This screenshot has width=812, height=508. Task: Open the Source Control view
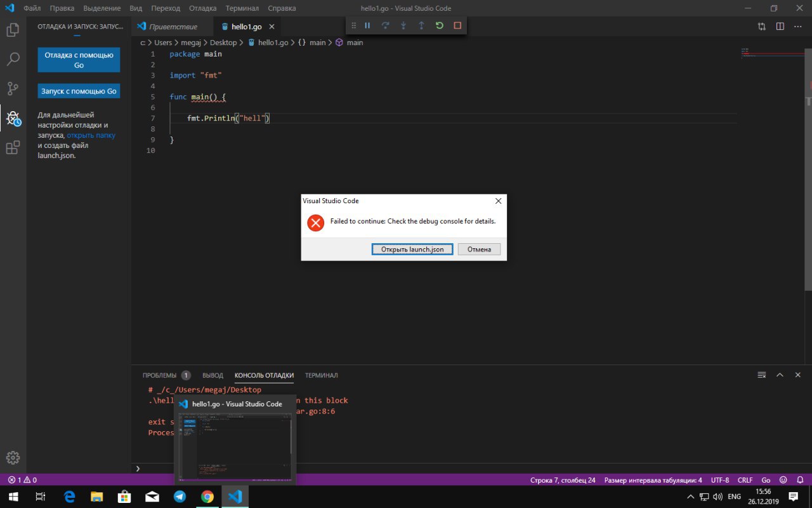[13, 88]
